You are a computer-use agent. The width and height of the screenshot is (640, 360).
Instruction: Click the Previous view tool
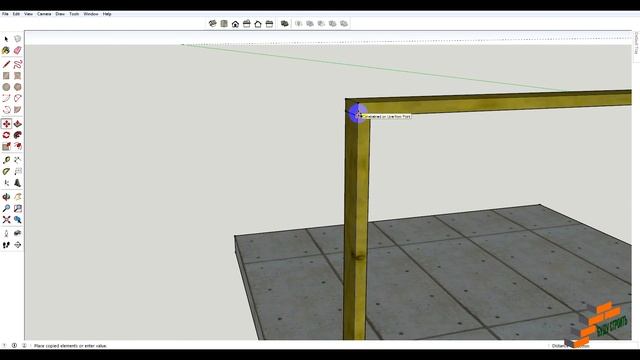point(18,220)
